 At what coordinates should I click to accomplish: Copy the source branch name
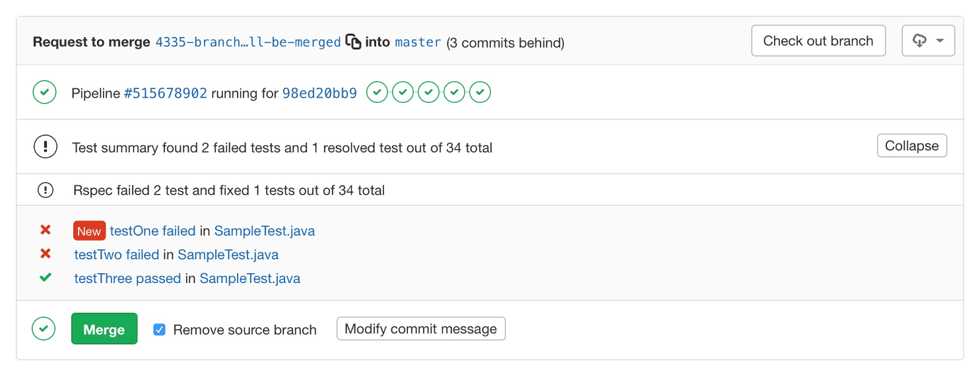354,41
